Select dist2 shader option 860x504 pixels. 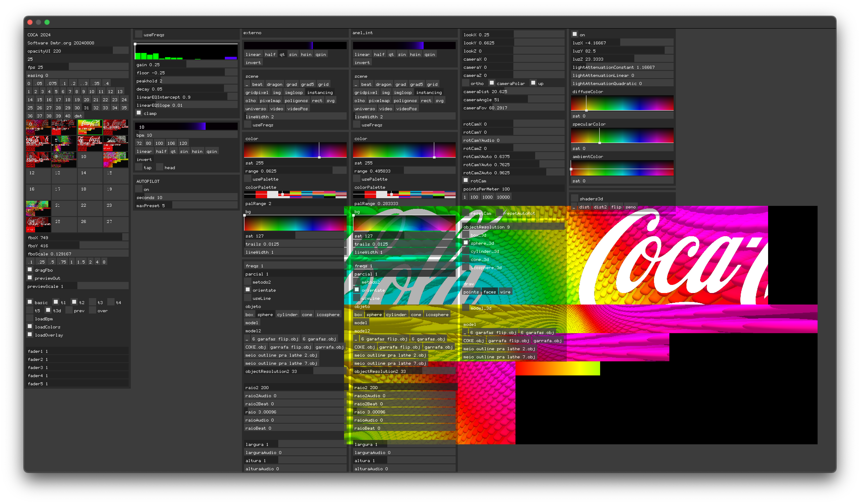(600, 207)
